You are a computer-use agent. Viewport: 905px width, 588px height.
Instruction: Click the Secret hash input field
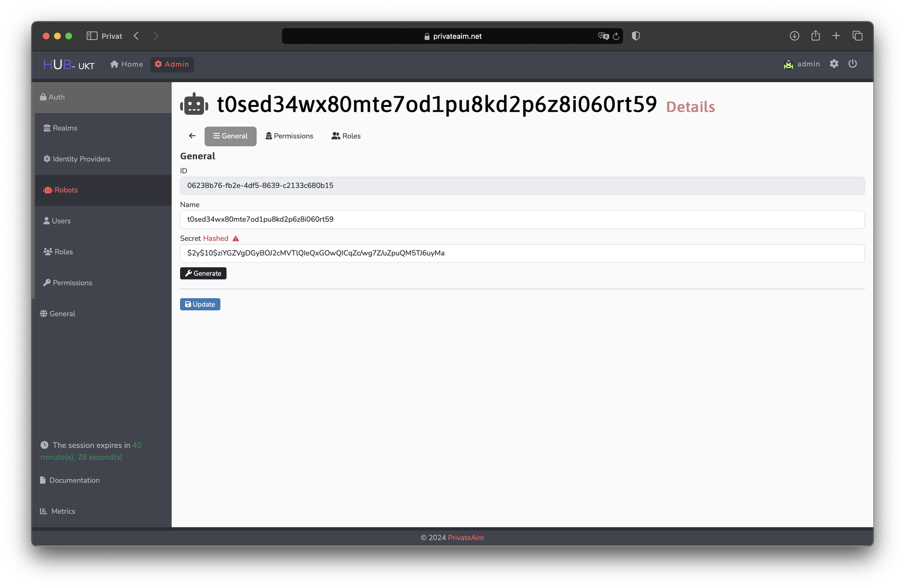click(x=522, y=253)
